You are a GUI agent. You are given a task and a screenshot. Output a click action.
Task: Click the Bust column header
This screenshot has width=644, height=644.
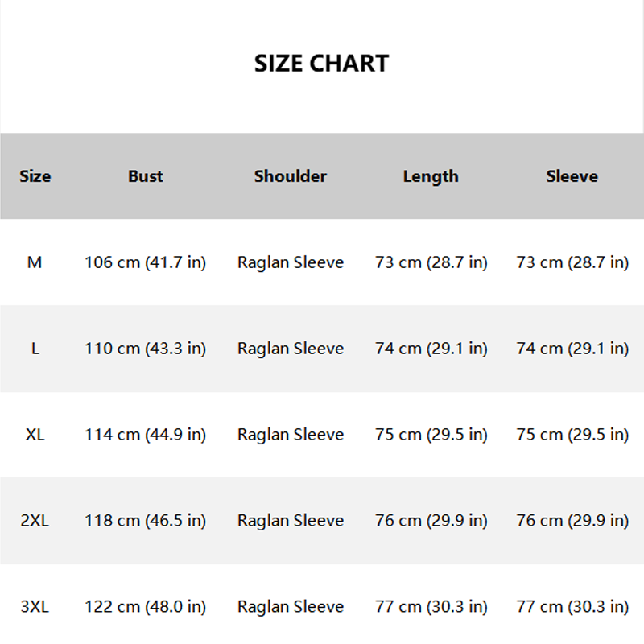145,176
